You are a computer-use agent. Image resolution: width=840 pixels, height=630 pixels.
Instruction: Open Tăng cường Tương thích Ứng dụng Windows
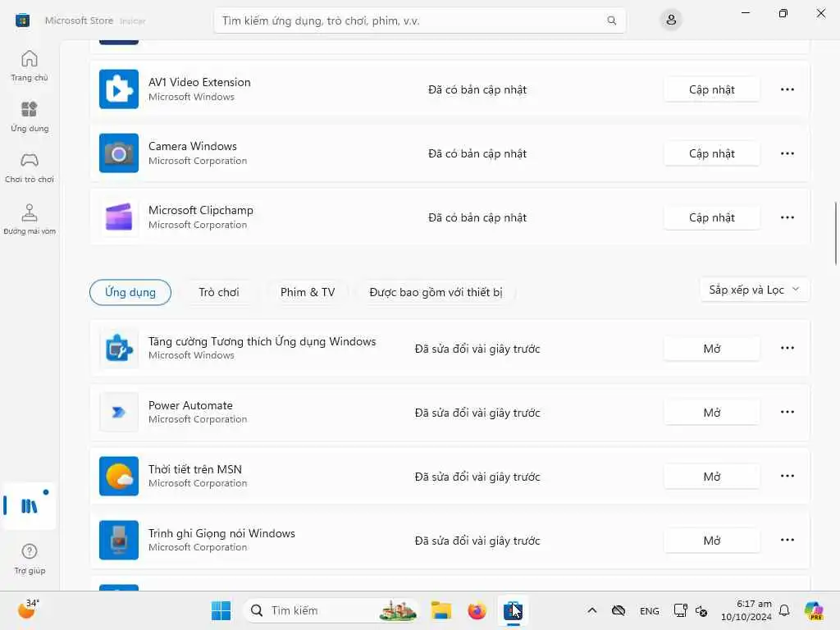[x=711, y=349]
